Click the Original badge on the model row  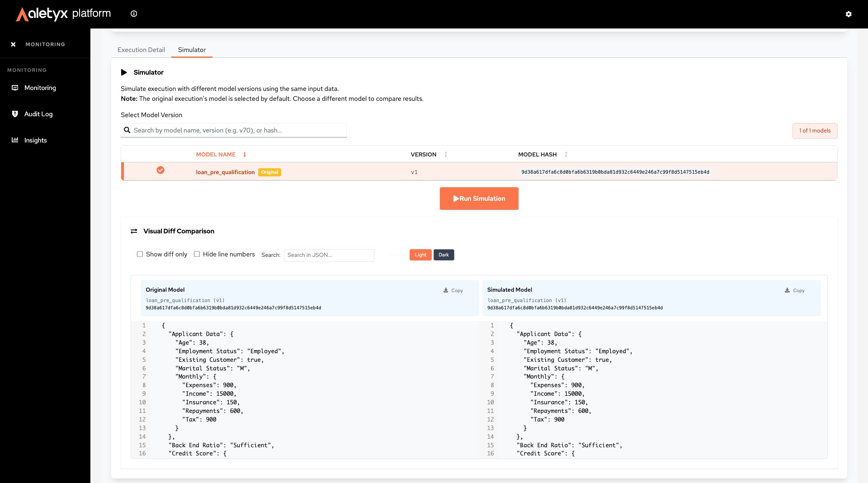click(x=269, y=172)
